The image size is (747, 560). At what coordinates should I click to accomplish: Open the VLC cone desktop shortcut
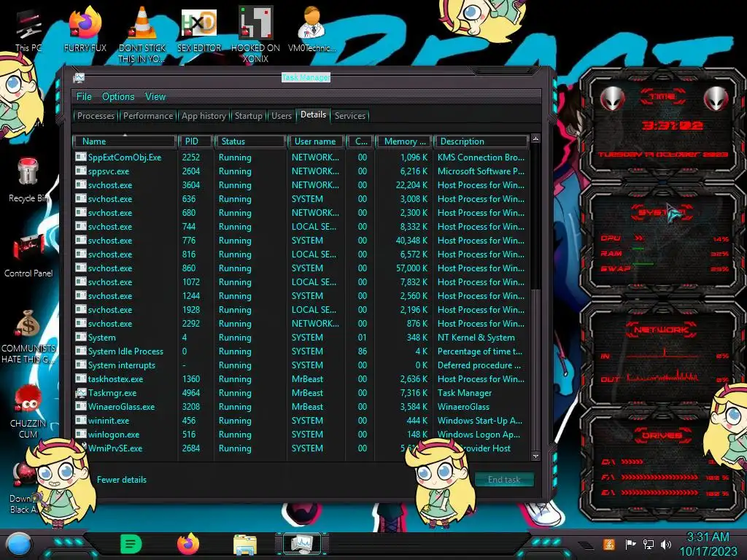(142, 34)
